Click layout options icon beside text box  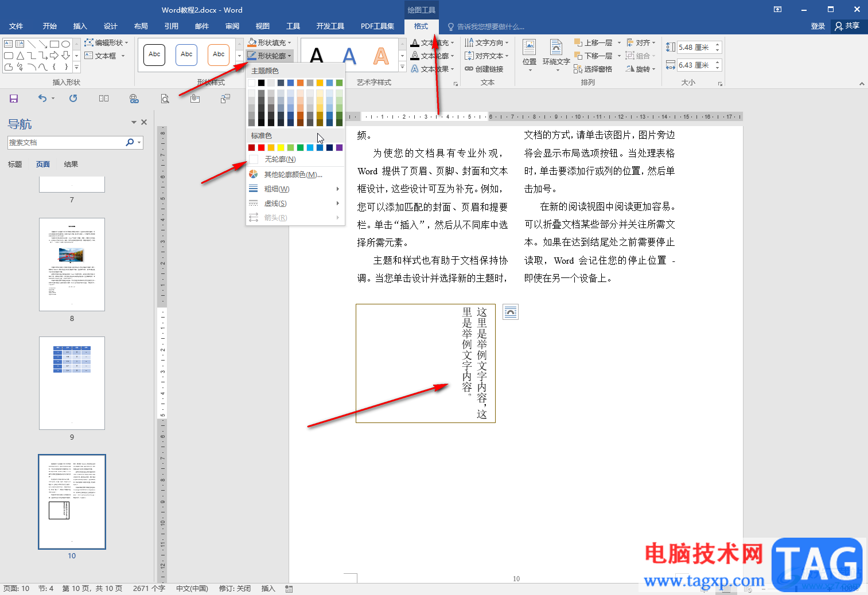(511, 312)
